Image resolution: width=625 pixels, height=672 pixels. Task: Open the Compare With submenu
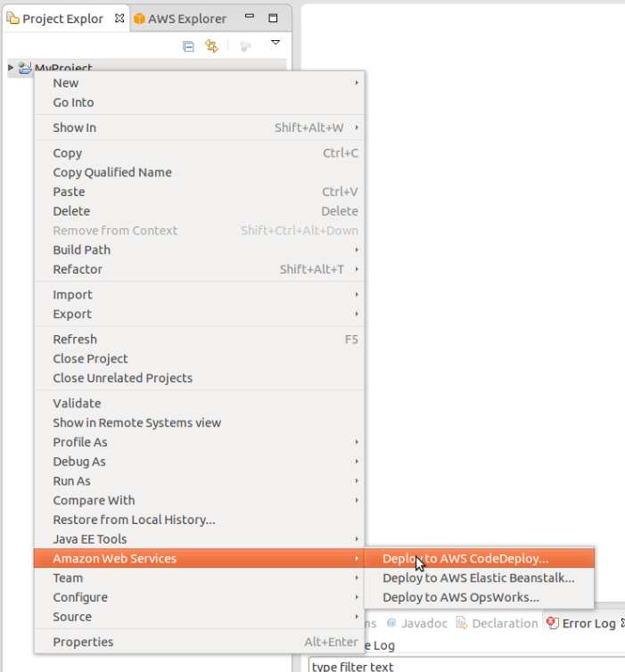200,500
